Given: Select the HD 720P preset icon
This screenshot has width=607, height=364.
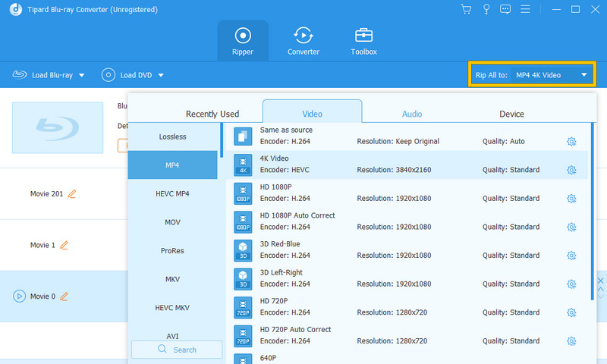Looking at the screenshot, I should pos(243,307).
